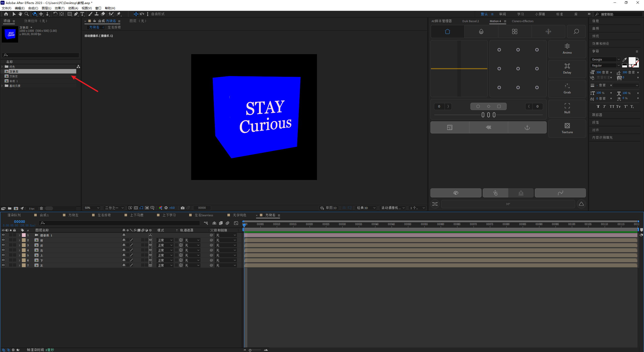Open the 50% magnification dropdown

tap(92, 208)
